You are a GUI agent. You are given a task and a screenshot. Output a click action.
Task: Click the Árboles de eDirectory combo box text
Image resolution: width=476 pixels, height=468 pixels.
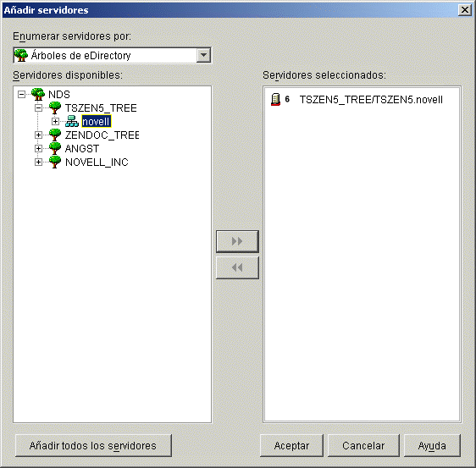[x=80, y=56]
